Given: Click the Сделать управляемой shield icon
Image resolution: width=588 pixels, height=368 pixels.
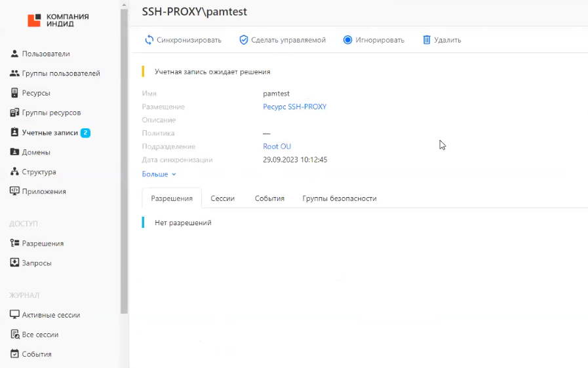Looking at the screenshot, I should 244,40.
